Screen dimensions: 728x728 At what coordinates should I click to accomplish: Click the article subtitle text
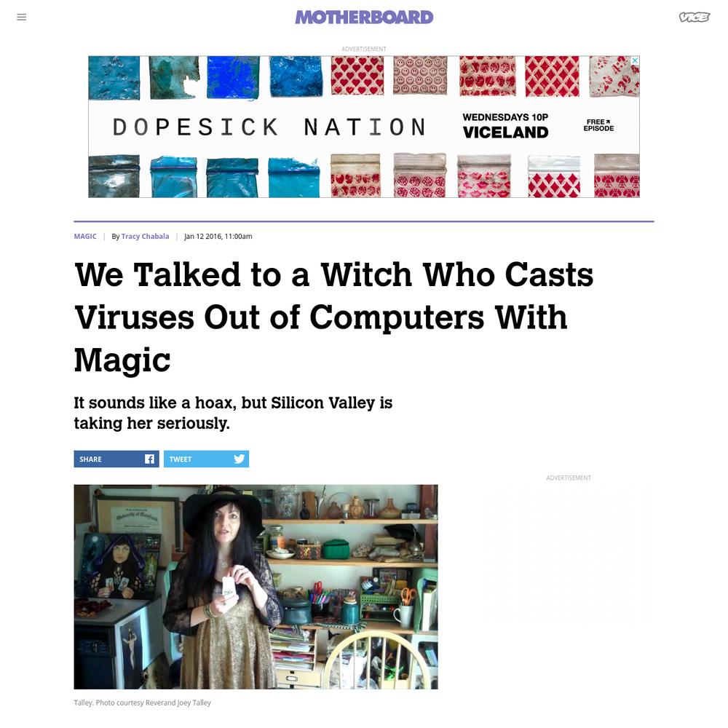pos(233,413)
